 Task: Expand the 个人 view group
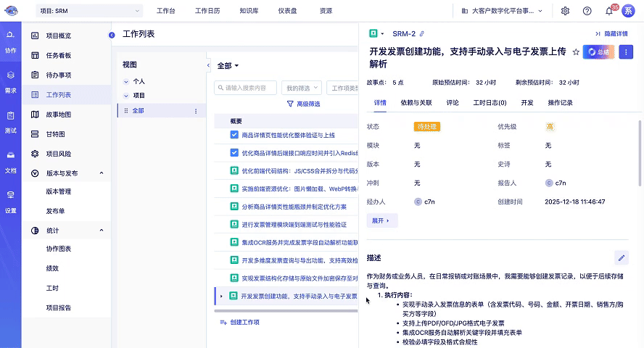point(126,82)
